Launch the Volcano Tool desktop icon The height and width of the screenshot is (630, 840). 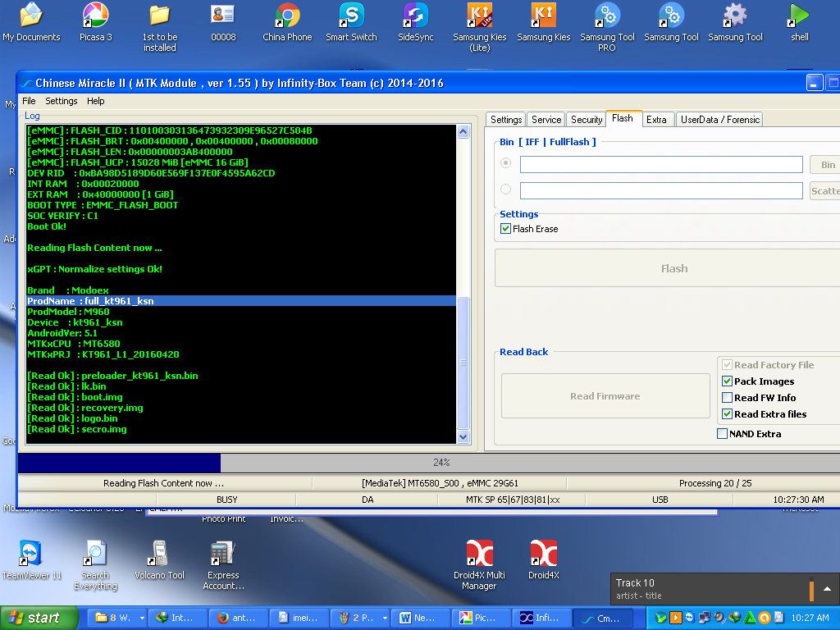click(x=159, y=554)
